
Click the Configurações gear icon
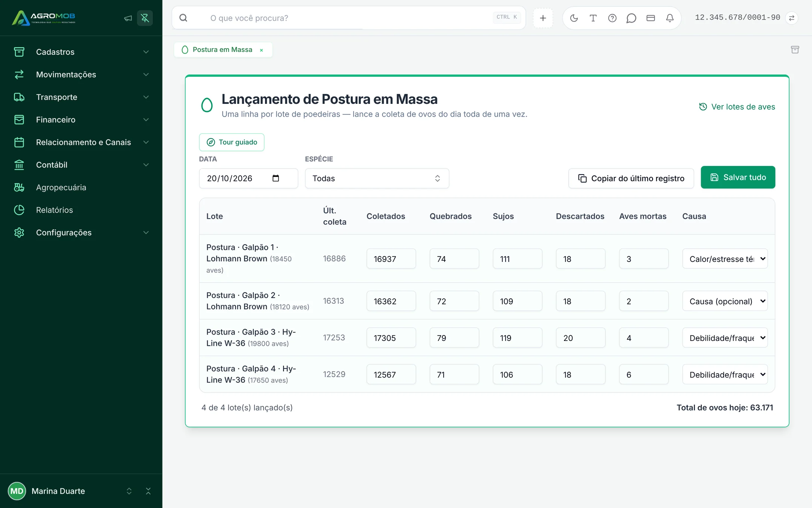[x=19, y=233]
